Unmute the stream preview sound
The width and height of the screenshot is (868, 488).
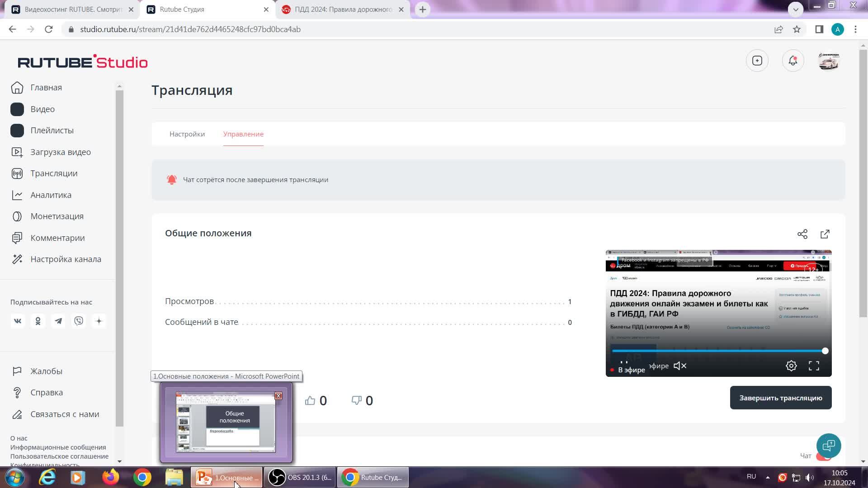680,366
